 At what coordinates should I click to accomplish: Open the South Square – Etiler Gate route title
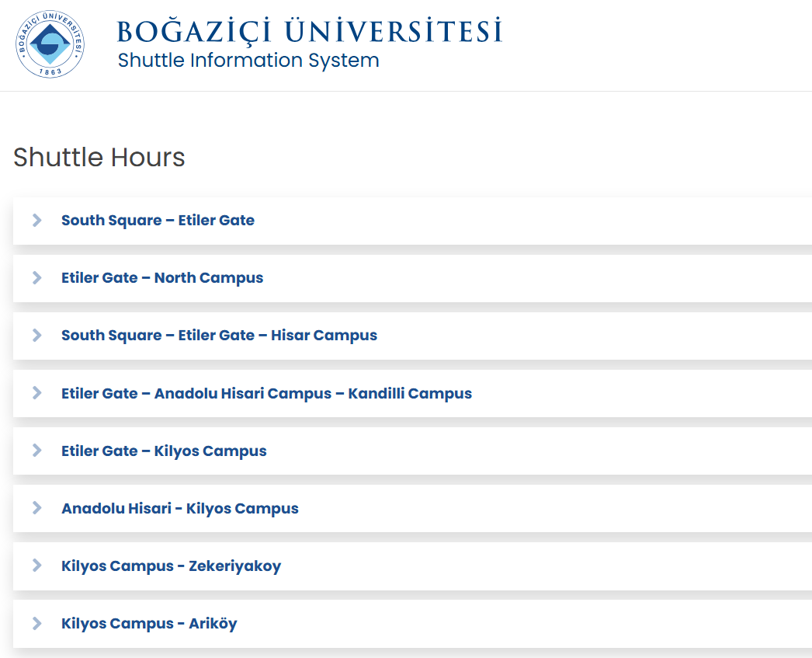pyautogui.click(x=158, y=221)
